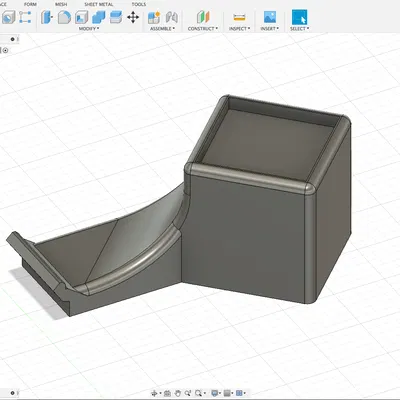Open the SHEET METAL tab

99,4
